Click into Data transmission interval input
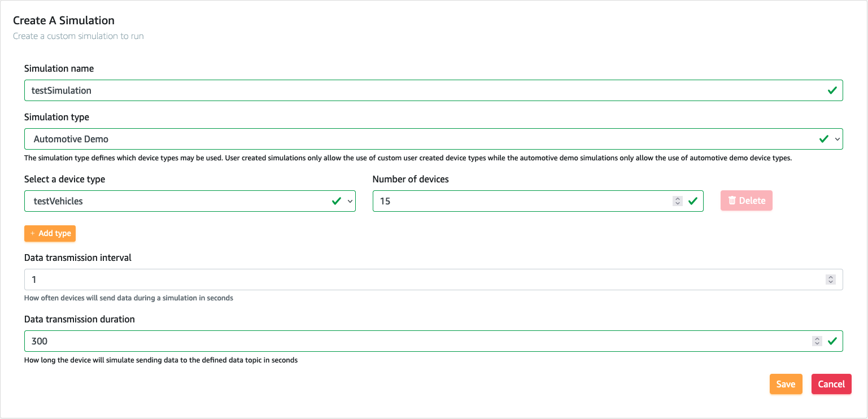This screenshot has width=868, height=419. point(433,280)
